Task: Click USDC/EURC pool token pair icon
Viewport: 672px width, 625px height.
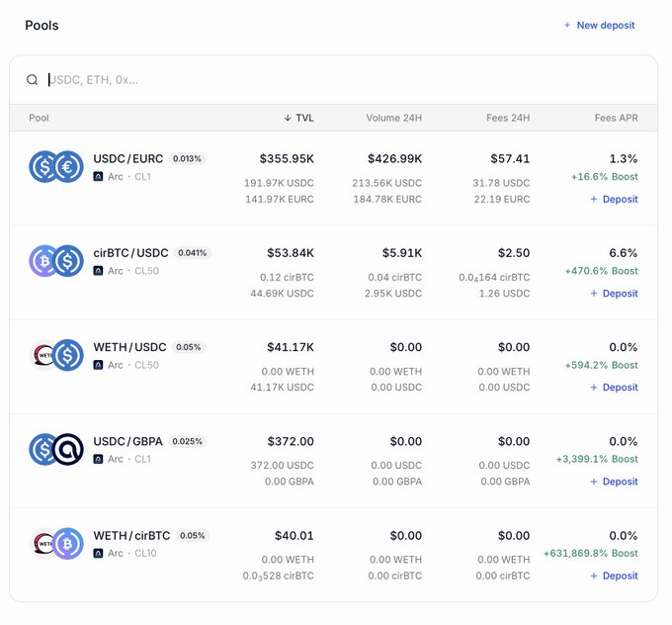Action: point(56,166)
